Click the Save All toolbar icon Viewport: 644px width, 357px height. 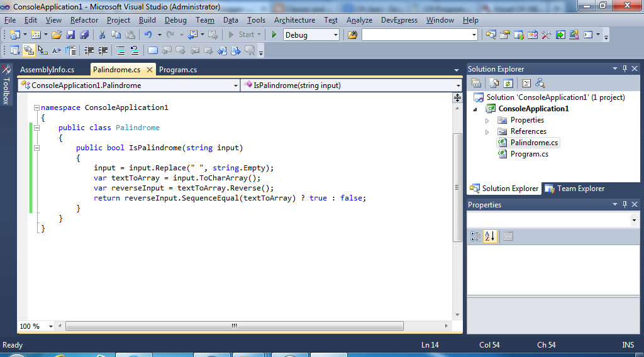84,35
